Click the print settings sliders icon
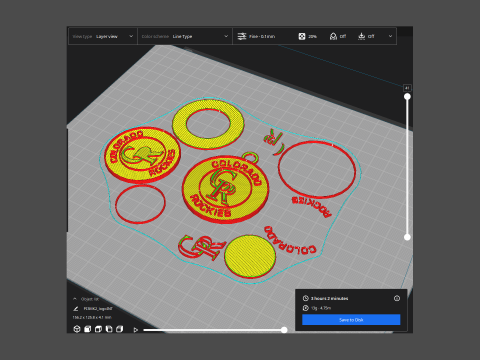The height and width of the screenshot is (360, 480). click(x=242, y=36)
